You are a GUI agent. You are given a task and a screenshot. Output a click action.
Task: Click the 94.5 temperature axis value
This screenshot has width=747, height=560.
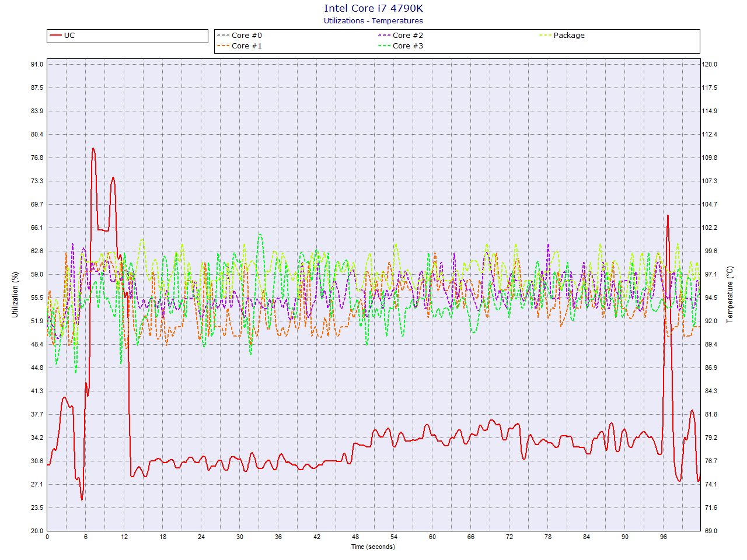[x=711, y=297]
